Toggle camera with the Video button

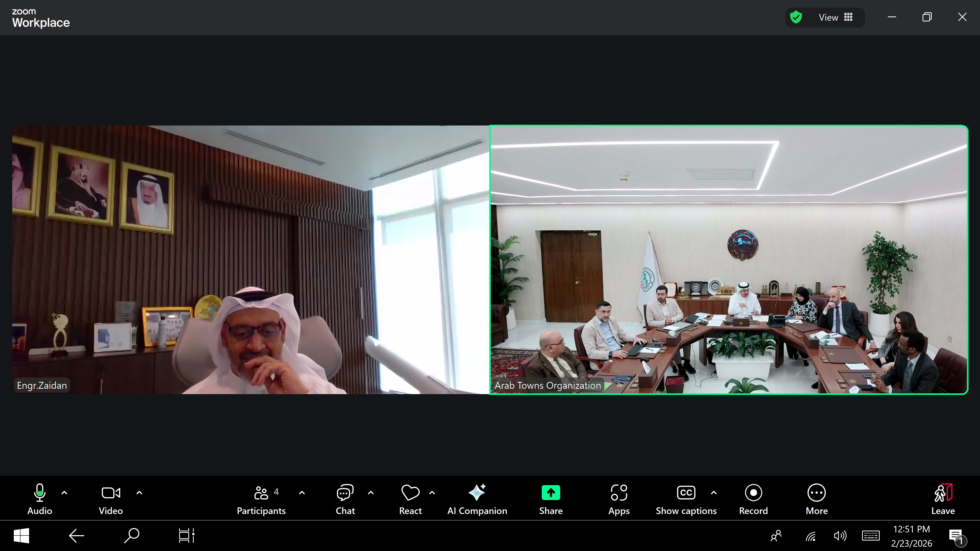point(111,498)
